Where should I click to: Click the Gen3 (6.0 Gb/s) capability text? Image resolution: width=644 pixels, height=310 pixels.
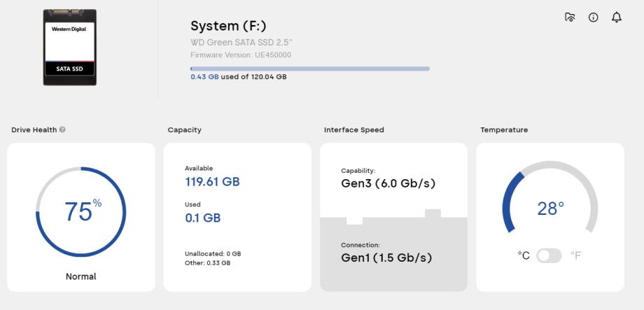pyautogui.click(x=388, y=184)
